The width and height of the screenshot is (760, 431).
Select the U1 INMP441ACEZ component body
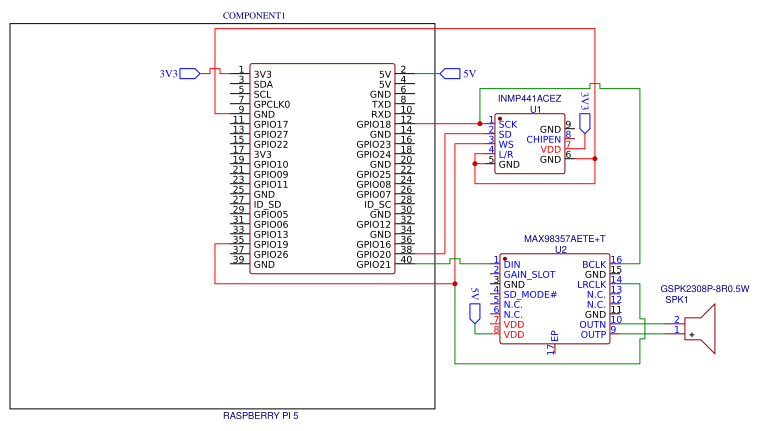[530, 144]
